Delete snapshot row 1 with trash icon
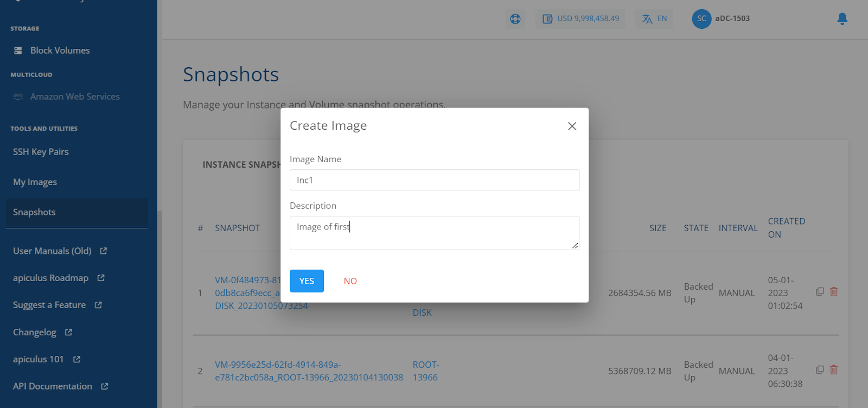Screen dimensions: 868x408 coord(834,292)
